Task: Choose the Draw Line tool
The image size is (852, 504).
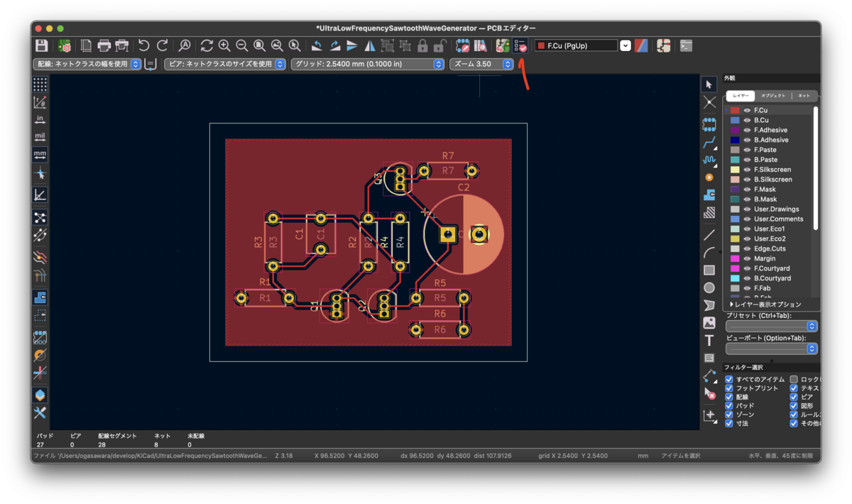Action: click(709, 235)
